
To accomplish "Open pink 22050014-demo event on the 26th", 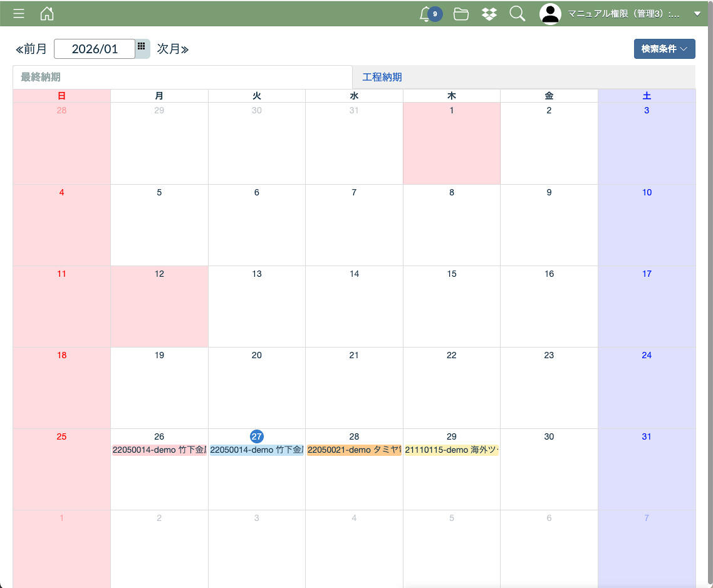I will pos(159,450).
